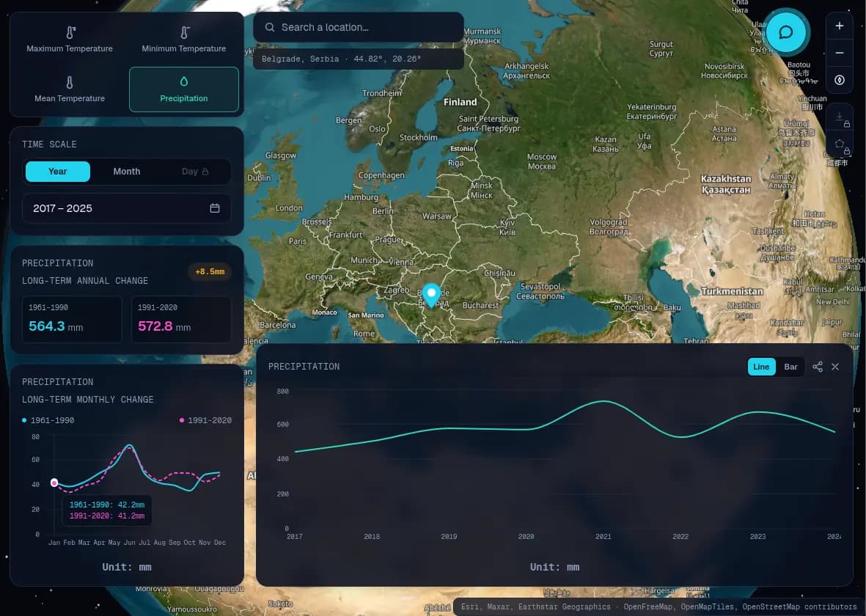Click the Stockholm label on map
This screenshot has width=866, height=616.
tap(419, 138)
